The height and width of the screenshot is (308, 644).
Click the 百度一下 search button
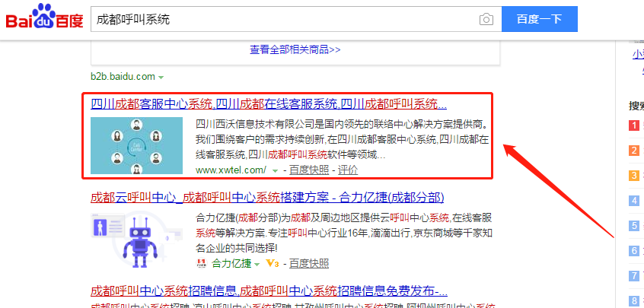(x=539, y=19)
